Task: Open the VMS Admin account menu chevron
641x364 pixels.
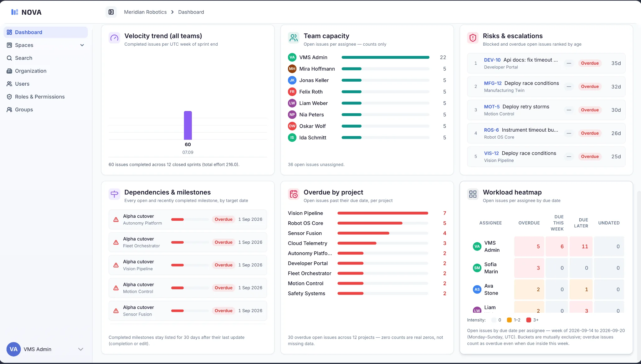Action: 80,349
